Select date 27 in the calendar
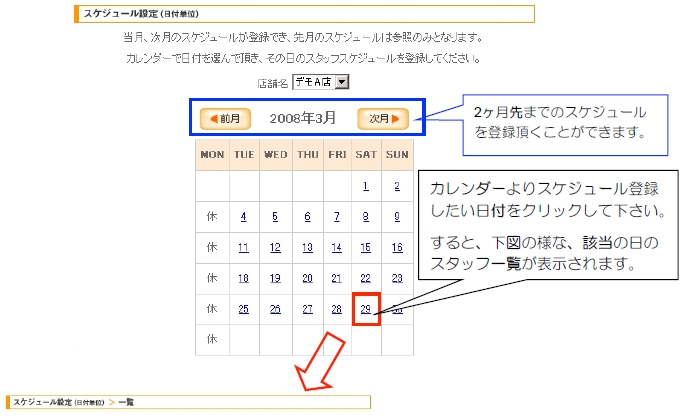Image resolution: width=686 pixels, height=416 pixels. pos(307,309)
